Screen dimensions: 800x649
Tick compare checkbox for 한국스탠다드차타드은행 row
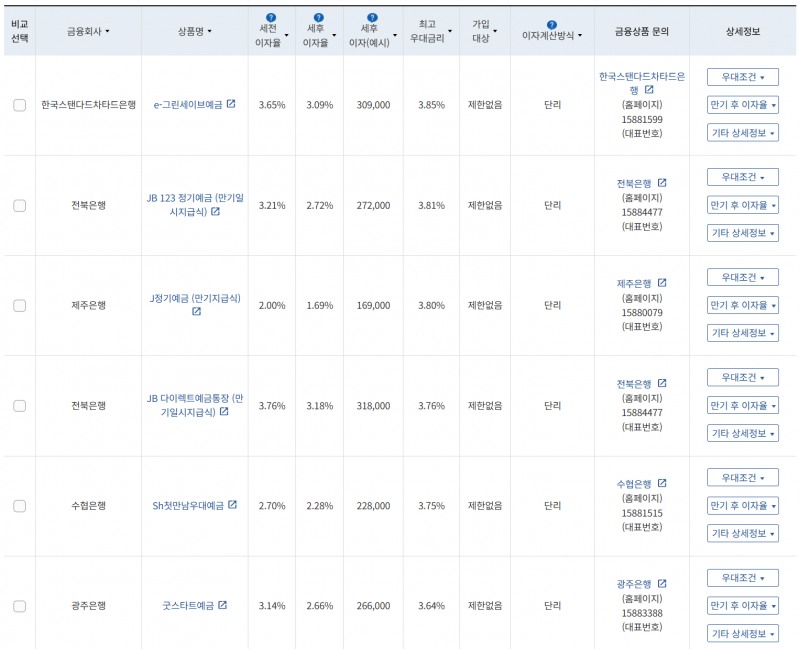[x=19, y=105]
